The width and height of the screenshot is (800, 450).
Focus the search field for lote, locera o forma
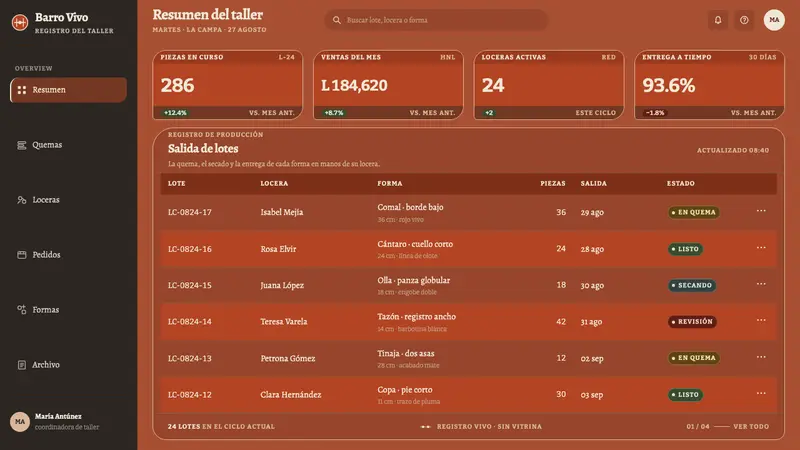(436, 20)
